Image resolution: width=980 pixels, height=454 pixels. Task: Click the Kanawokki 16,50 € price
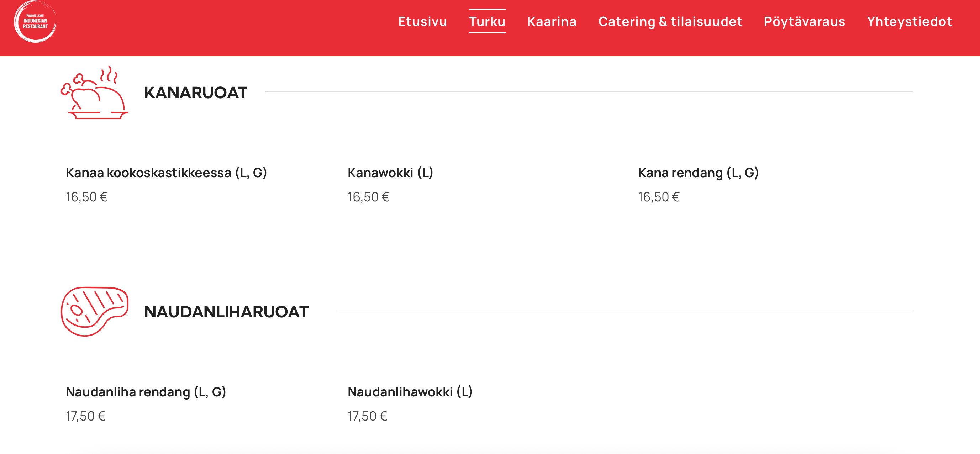pyautogui.click(x=368, y=197)
